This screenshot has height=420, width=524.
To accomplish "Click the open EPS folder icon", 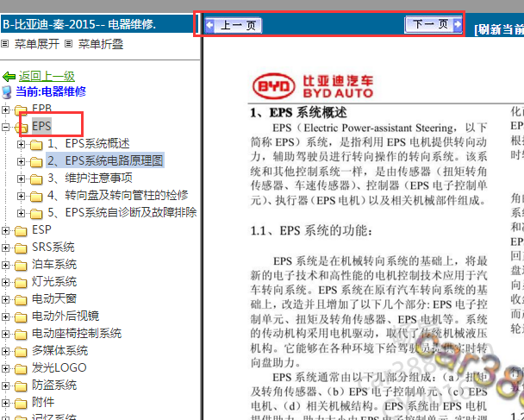I will point(21,127).
